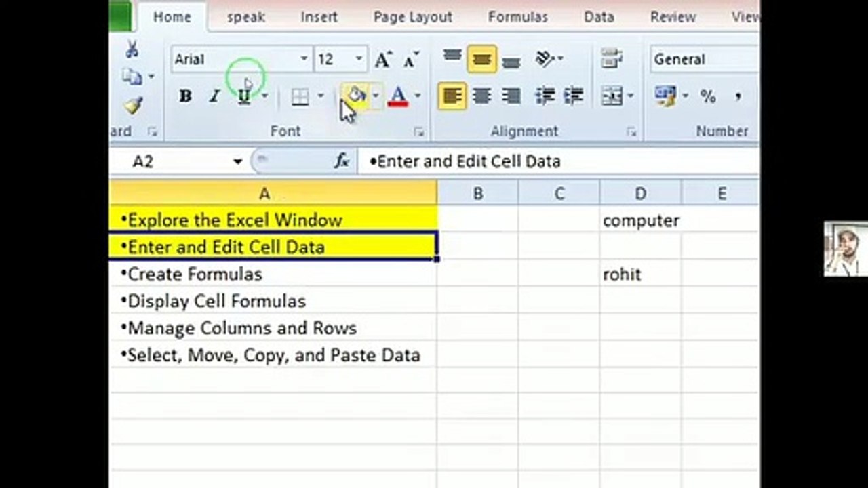Viewport: 868px width, 488px height.
Task: Apply borders using the Borders icon
Action: [x=300, y=97]
